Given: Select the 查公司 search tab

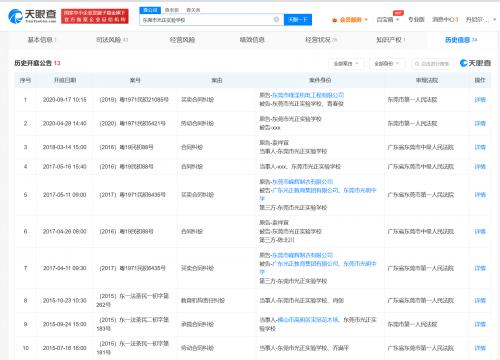Looking at the screenshot, I should [150, 10].
